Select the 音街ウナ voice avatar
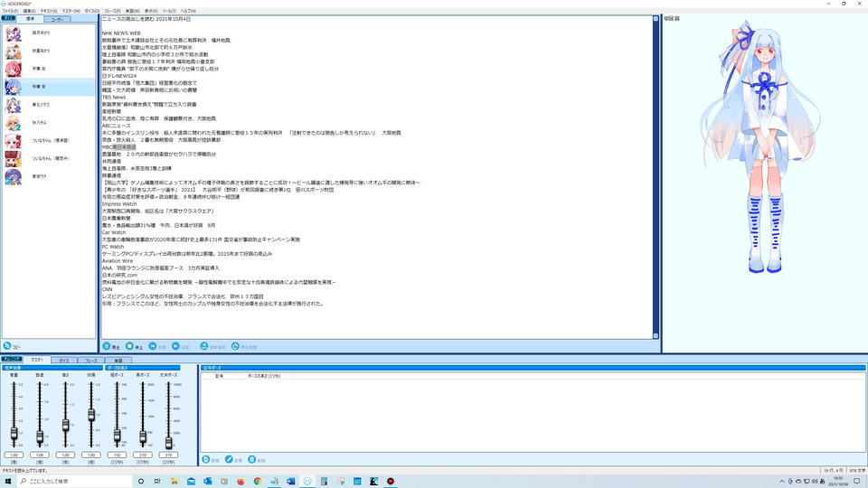The width and height of the screenshot is (868, 488). [14, 176]
